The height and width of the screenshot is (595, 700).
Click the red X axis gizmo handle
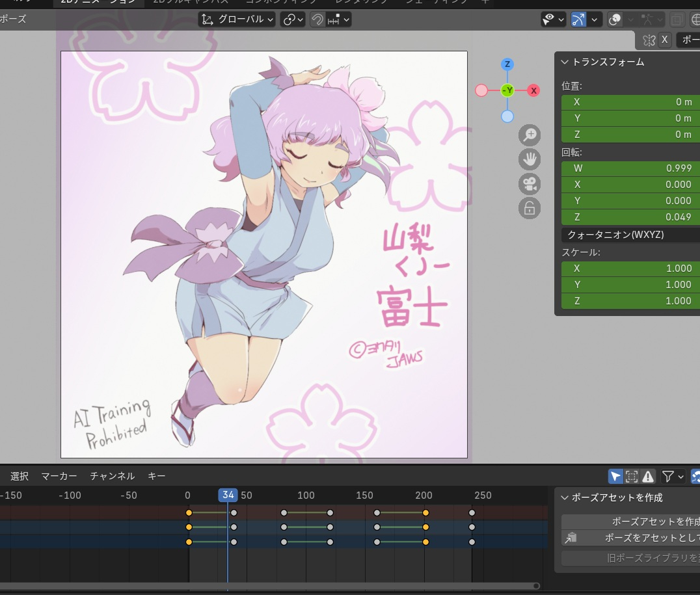pyautogui.click(x=533, y=90)
